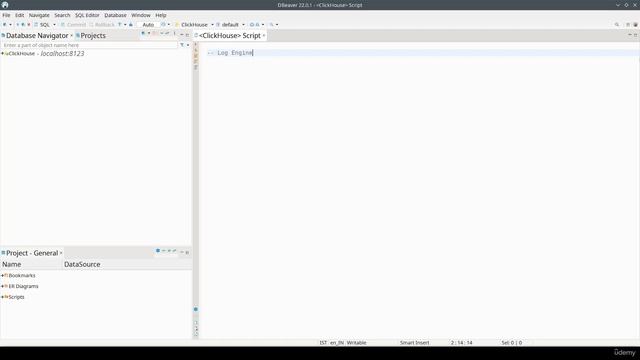Close the Database Navigator tab

click(71, 36)
